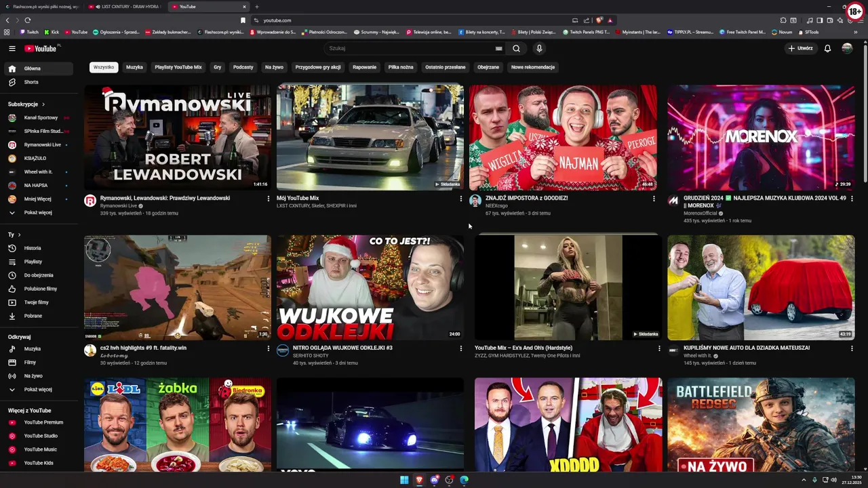This screenshot has width=868, height=488.
Task: Open Twoje filmy in sidebar
Action: pyautogui.click(x=37, y=302)
